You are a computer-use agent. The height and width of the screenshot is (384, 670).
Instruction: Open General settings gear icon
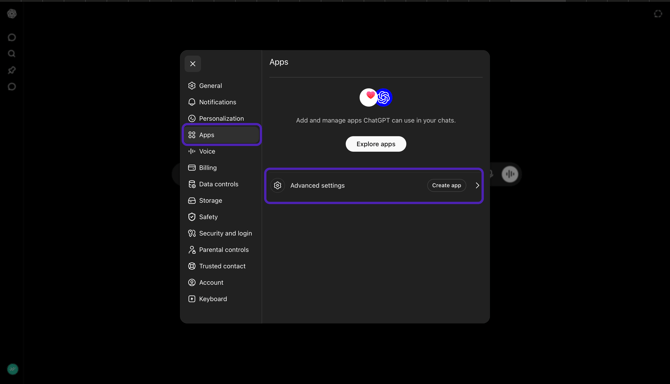(x=192, y=85)
